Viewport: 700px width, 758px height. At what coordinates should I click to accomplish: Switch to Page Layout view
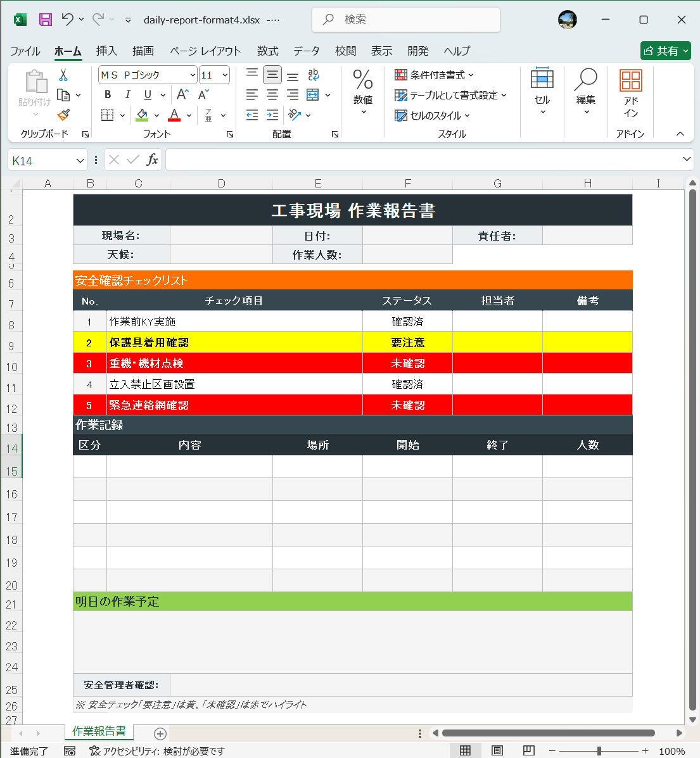pyautogui.click(x=497, y=750)
